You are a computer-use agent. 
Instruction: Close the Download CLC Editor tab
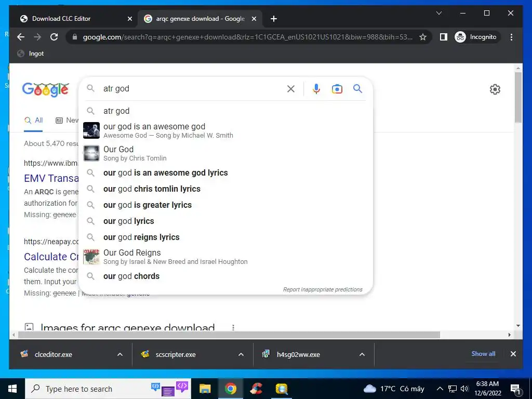tap(129, 19)
